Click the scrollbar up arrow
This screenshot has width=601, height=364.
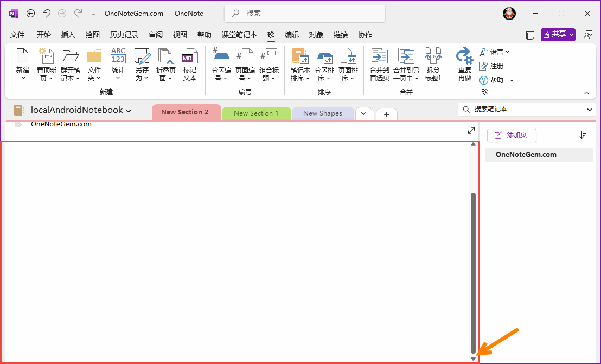[x=473, y=144]
